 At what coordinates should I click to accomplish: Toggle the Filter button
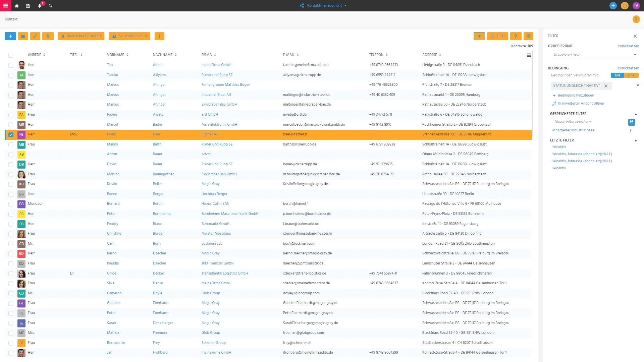coord(497,36)
